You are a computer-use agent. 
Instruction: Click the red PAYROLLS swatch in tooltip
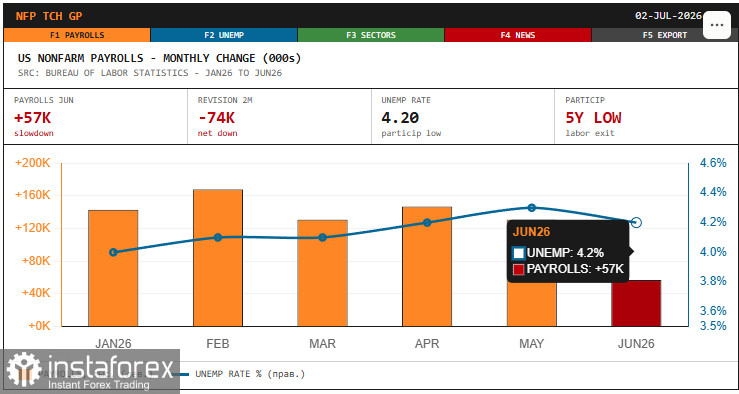tap(518, 270)
